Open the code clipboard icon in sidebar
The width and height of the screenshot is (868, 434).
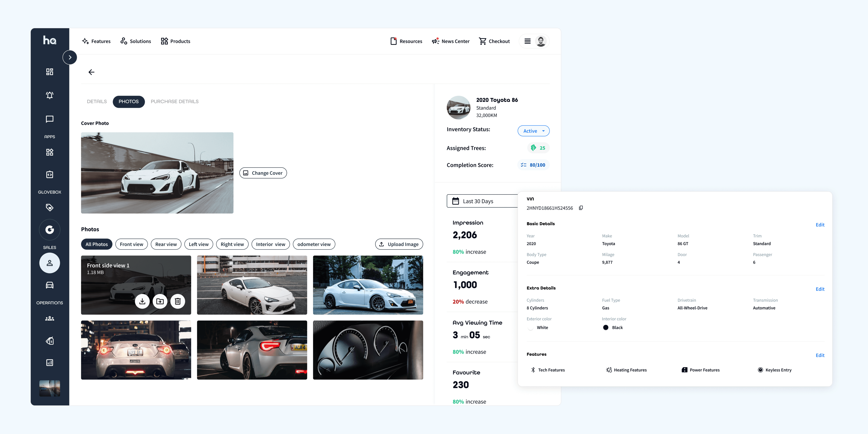tap(50, 174)
